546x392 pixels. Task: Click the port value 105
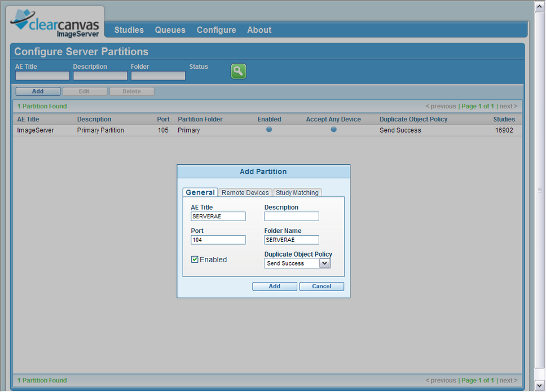click(x=163, y=130)
